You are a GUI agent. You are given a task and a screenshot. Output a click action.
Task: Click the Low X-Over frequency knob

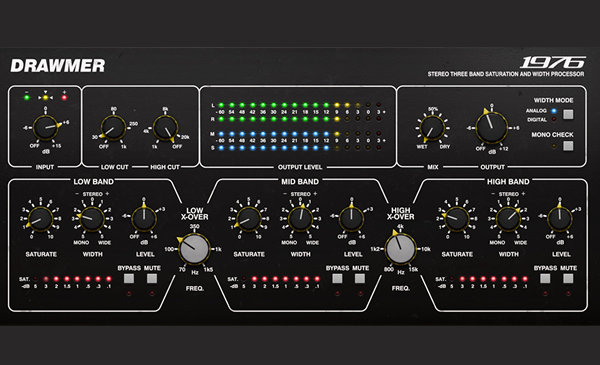click(195, 249)
